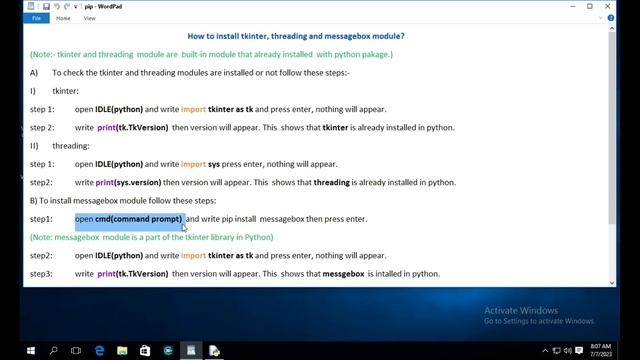This screenshot has height=360, width=640.
Task: Open Task View from the taskbar
Action: point(76,351)
